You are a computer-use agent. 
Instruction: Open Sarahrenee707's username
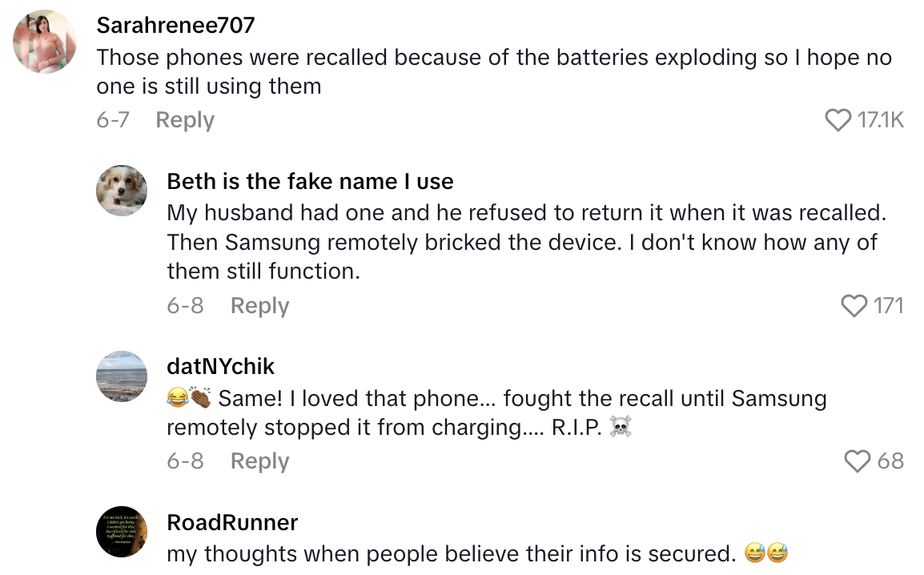(175, 25)
